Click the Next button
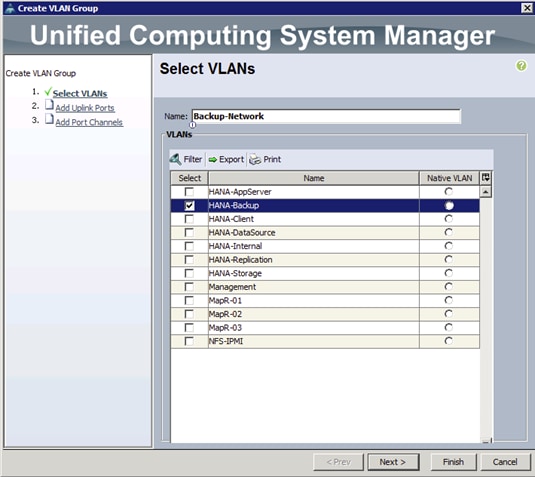 pyautogui.click(x=393, y=462)
